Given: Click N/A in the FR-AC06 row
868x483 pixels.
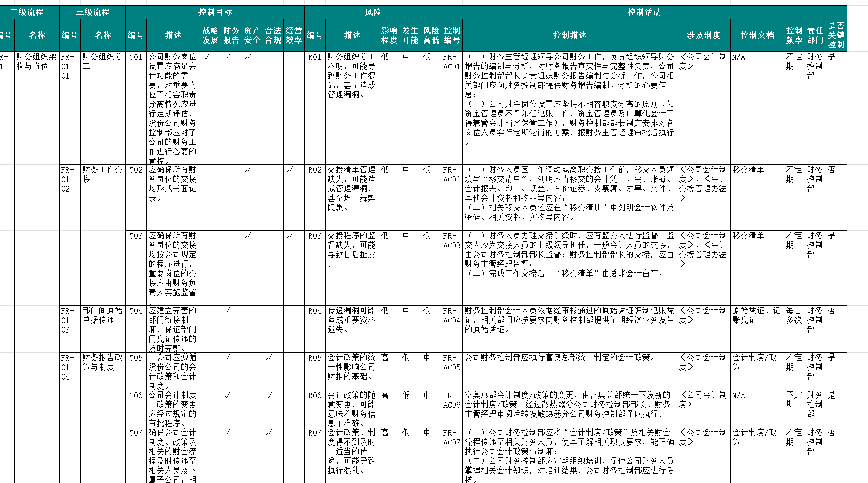Looking at the screenshot, I should click(757, 408).
